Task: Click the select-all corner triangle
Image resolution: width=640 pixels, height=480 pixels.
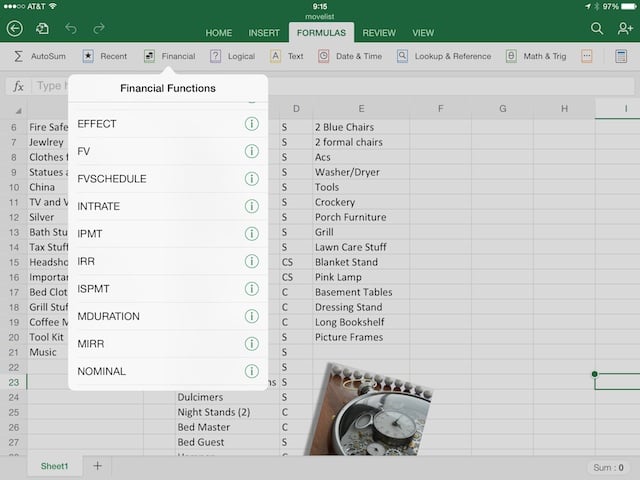Action: point(18,111)
